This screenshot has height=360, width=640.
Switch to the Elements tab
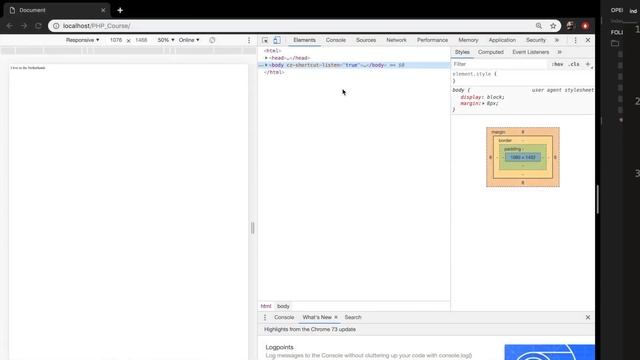(x=304, y=40)
